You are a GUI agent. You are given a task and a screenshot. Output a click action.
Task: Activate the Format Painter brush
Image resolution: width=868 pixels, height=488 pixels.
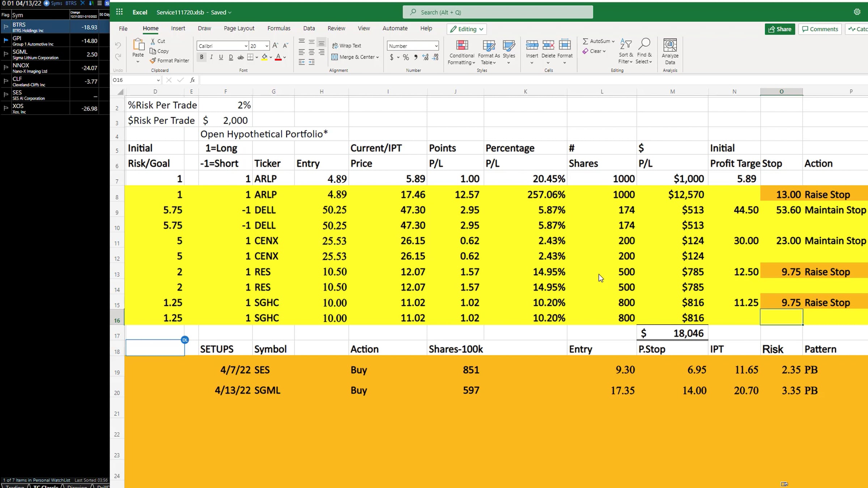(153, 60)
